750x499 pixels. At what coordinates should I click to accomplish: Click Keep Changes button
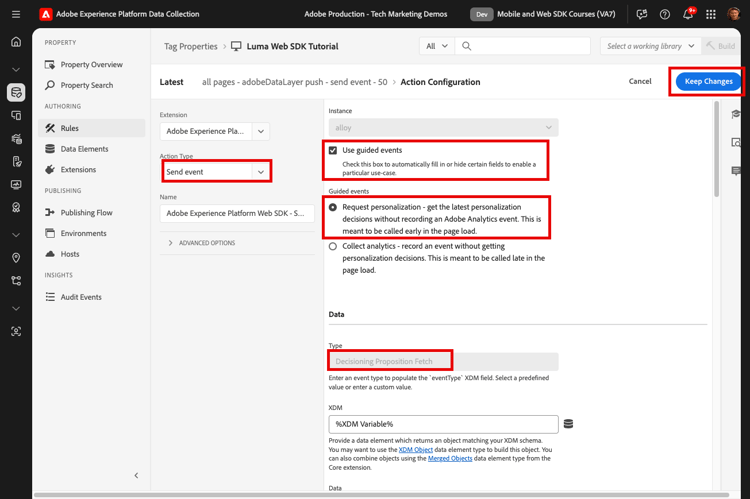708,81
